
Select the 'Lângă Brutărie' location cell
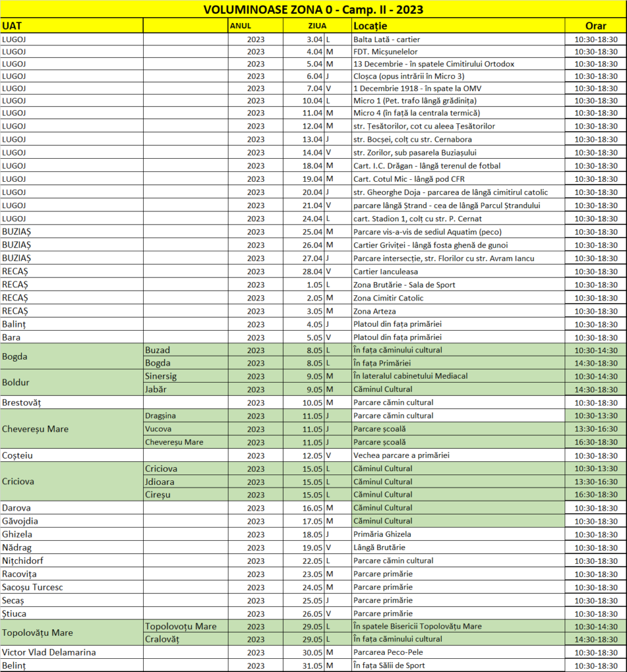(458, 547)
